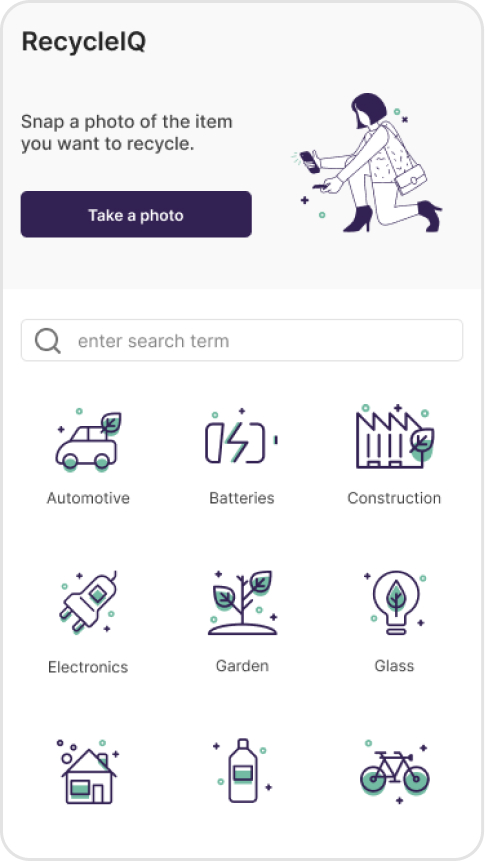Click the RecycleIQ app title
485x862 pixels.
tap(84, 42)
